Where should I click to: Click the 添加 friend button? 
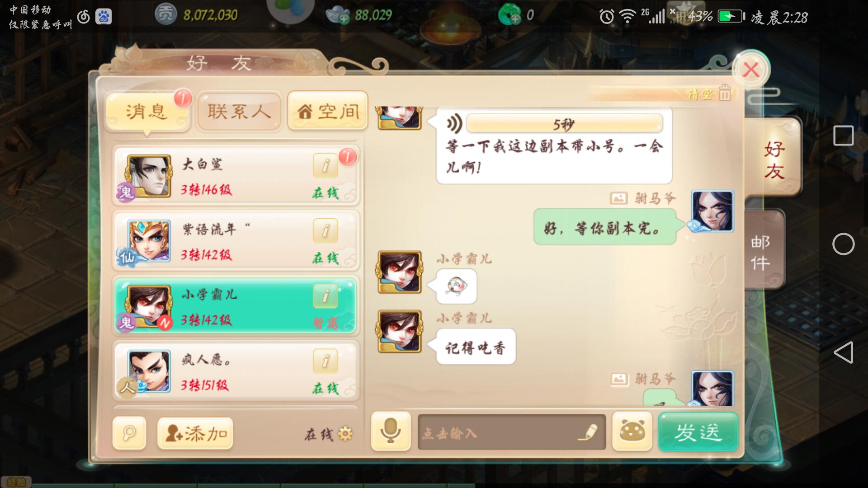click(195, 433)
